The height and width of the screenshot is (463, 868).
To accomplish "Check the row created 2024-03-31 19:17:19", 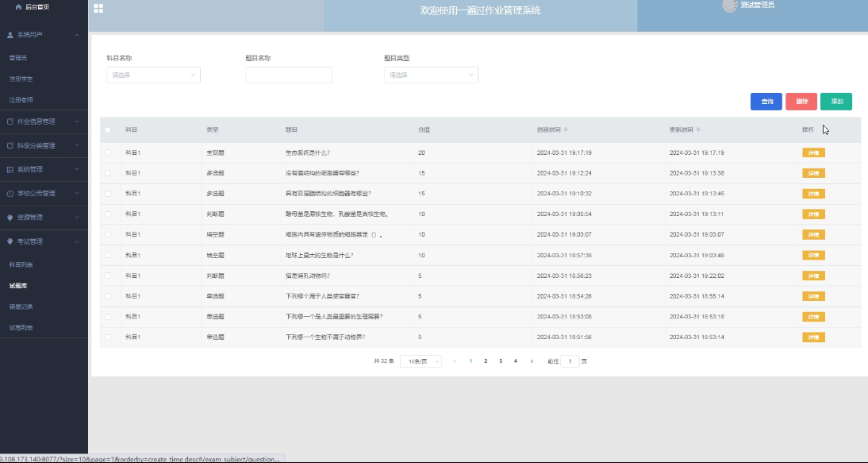I will pos(107,152).
